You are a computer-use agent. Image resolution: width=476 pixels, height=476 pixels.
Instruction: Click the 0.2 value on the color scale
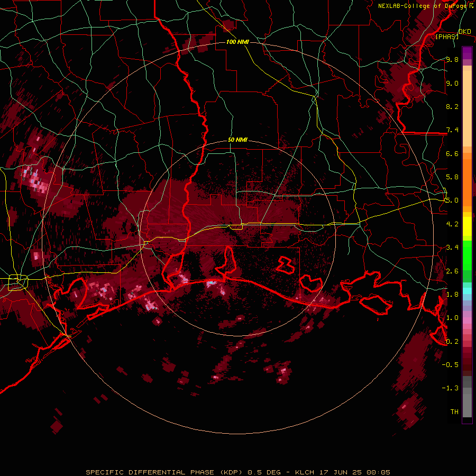pyautogui.click(x=452, y=342)
